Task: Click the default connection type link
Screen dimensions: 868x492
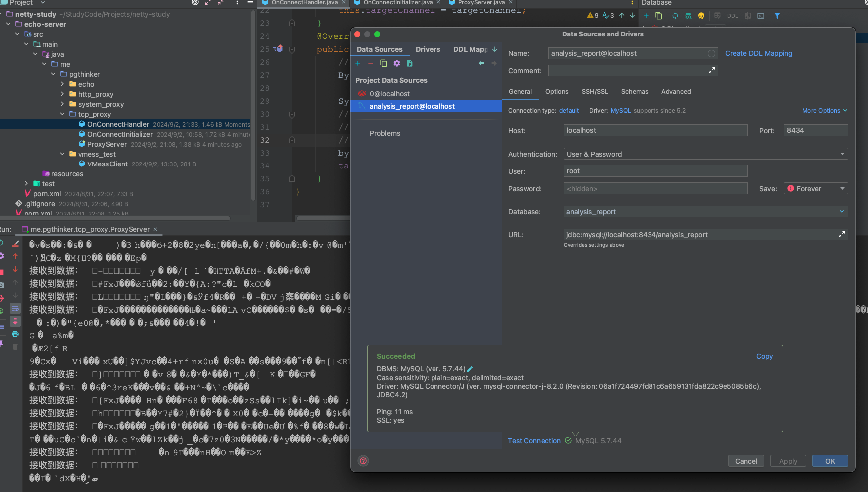Action: pos(569,111)
